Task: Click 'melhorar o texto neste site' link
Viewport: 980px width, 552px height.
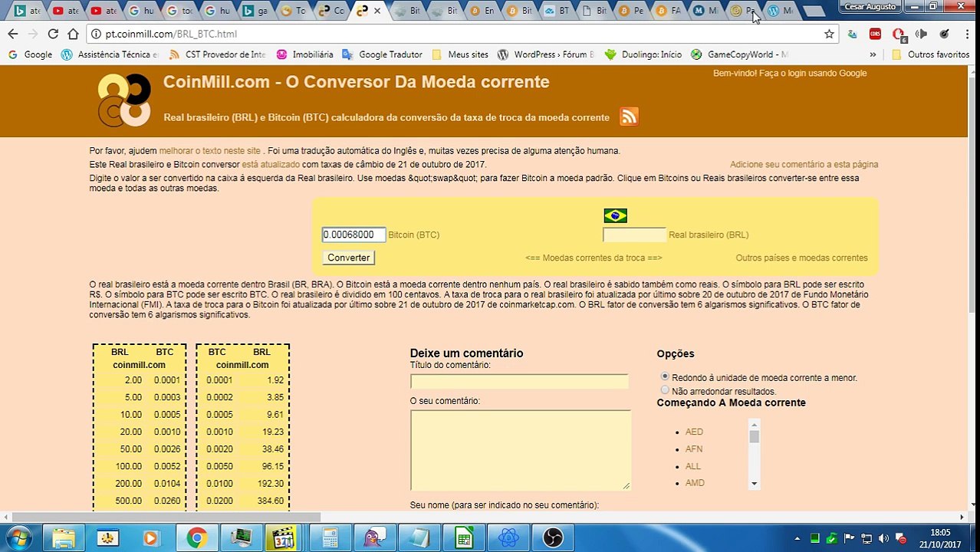Action: [209, 151]
